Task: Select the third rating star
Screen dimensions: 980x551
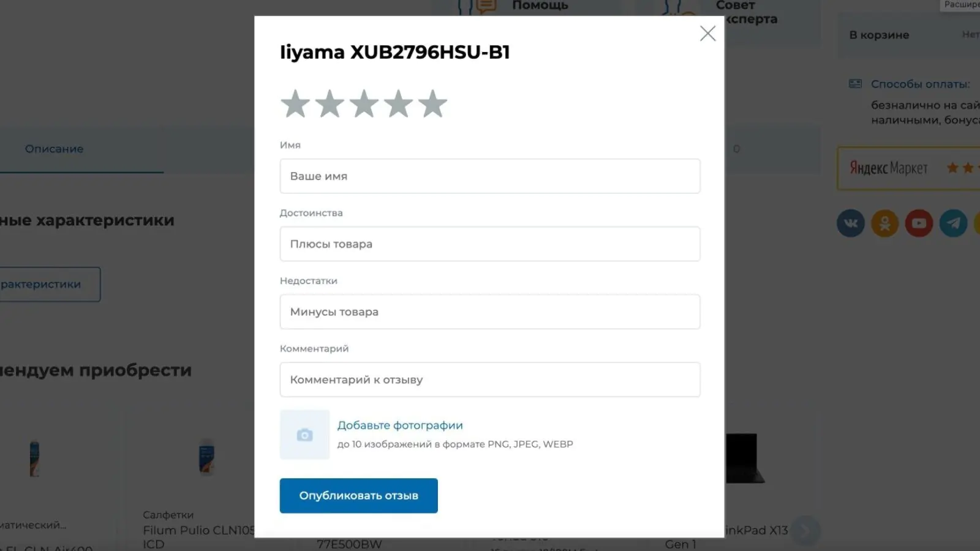Action: click(364, 103)
